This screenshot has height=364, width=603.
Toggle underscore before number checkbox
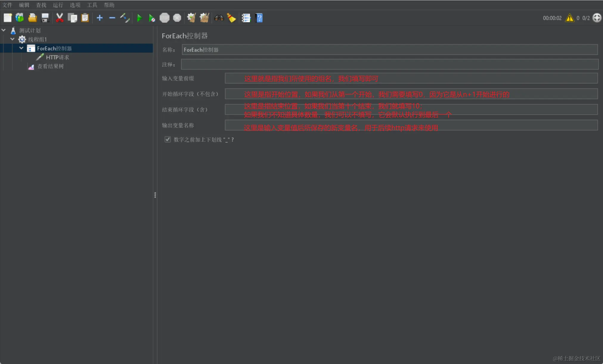pos(168,140)
